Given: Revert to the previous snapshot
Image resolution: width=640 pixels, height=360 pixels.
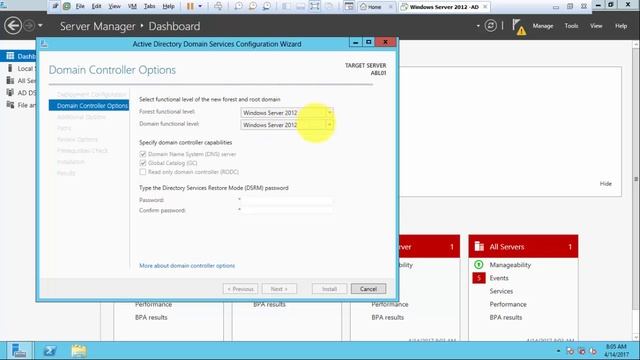Looking at the screenshot, I should coord(252,7).
